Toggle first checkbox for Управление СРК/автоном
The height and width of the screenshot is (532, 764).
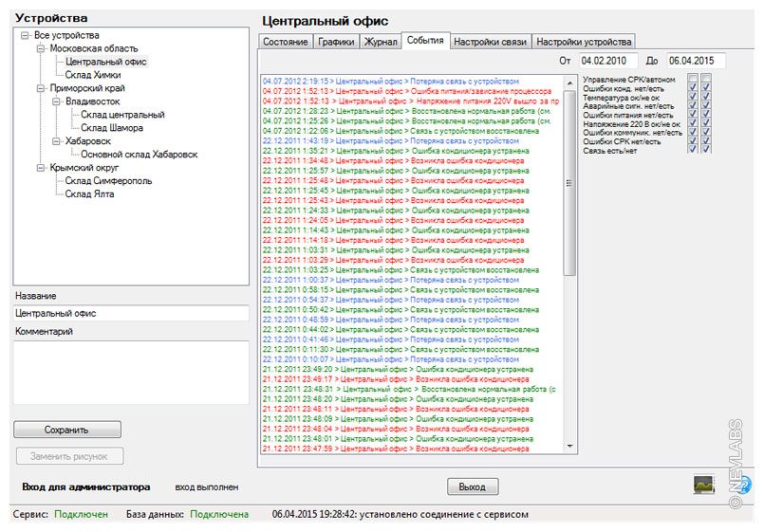[x=693, y=78]
